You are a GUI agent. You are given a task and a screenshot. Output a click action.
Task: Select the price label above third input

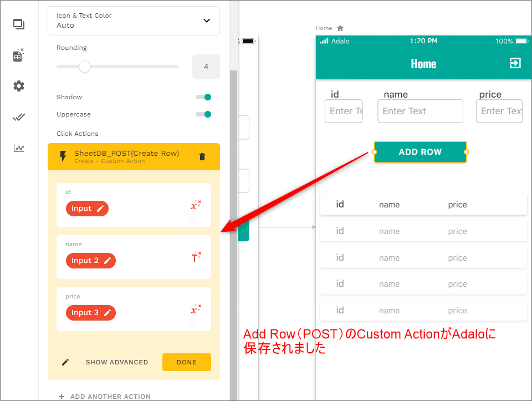(490, 94)
